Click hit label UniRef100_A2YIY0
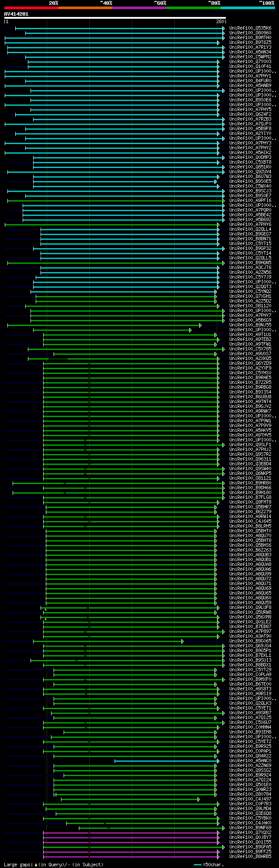The image size is (279, 868). (250, 134)
